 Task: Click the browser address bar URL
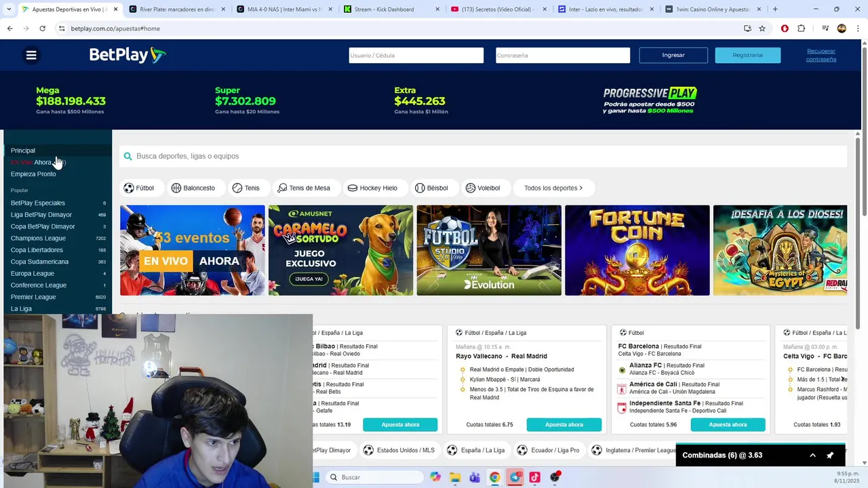(115, 28)
